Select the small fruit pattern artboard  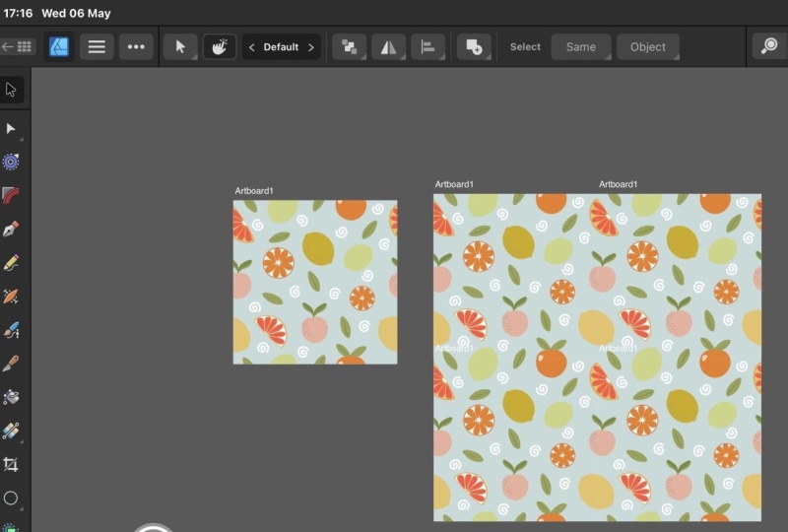pyautogui.click(x=315, y=282)
